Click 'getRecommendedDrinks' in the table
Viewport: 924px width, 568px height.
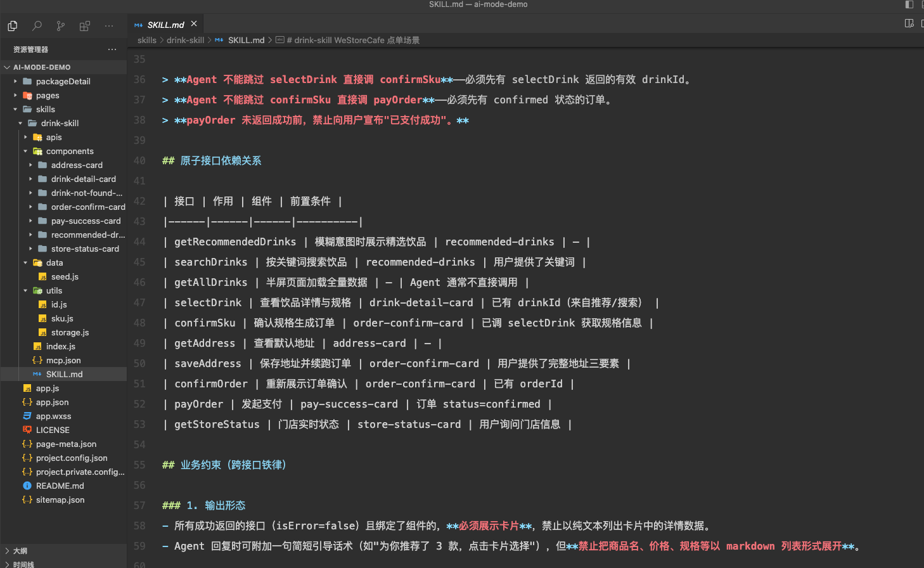point(235,242)
